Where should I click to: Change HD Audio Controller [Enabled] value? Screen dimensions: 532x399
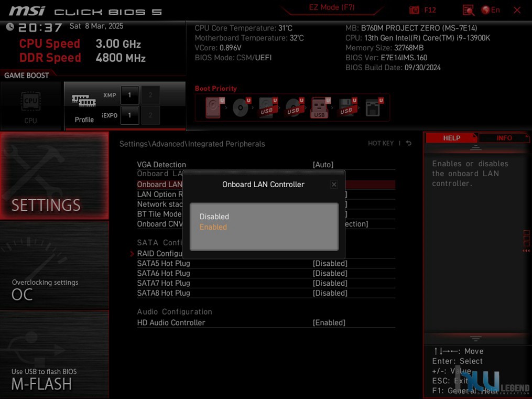click(329, 322)
